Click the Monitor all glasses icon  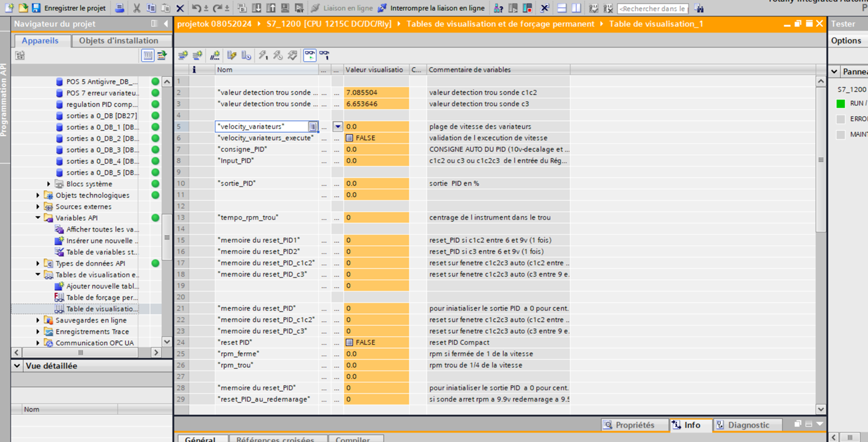(x=310, y=55)
